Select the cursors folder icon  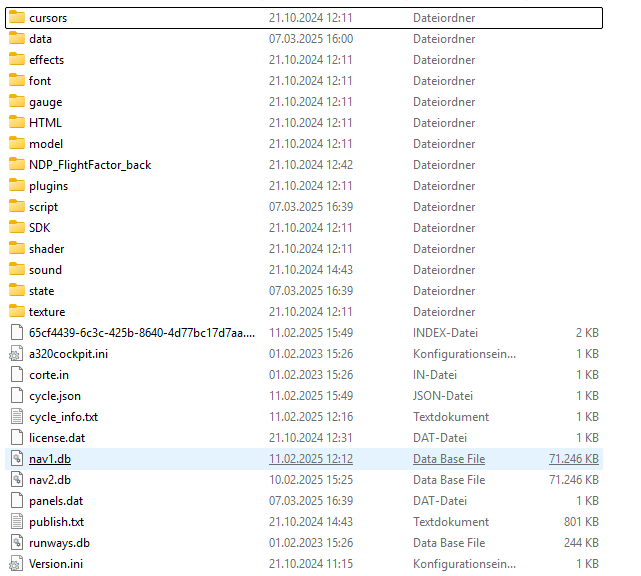point(17,17)
